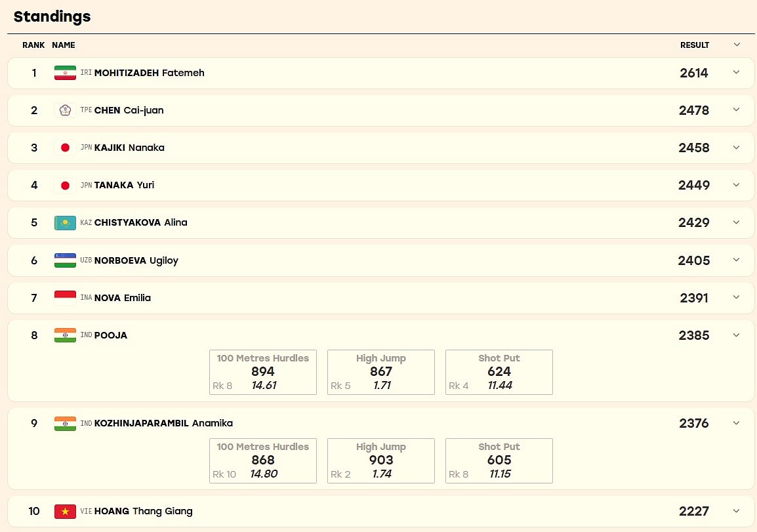Click result 2478 for CHEN Cai-juan
This screenshot has width=757, height=532.
coord(694,111)
